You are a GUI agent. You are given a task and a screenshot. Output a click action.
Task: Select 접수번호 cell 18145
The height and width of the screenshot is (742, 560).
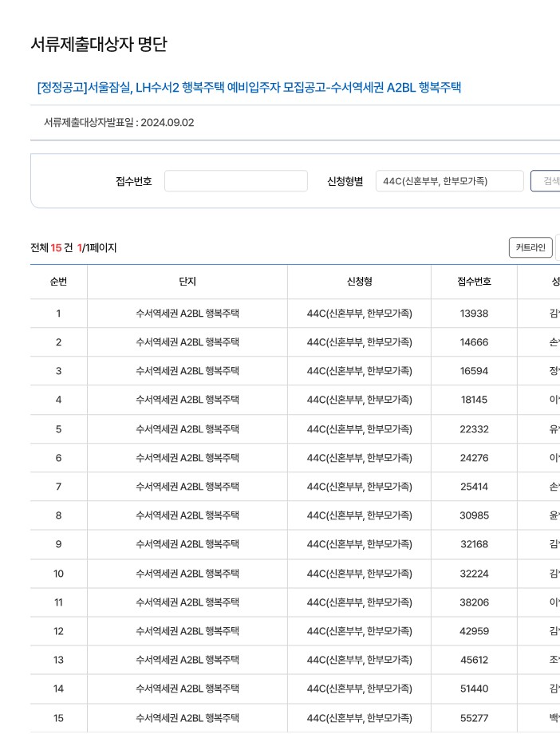coord(474,400)
